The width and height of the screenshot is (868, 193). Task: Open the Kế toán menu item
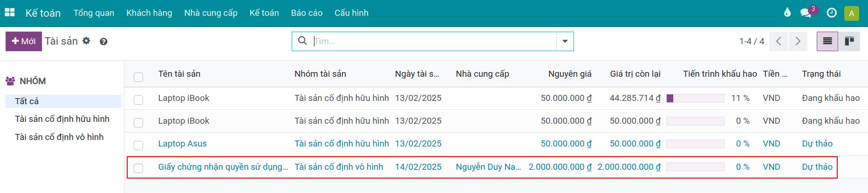(x=264, y=13)
